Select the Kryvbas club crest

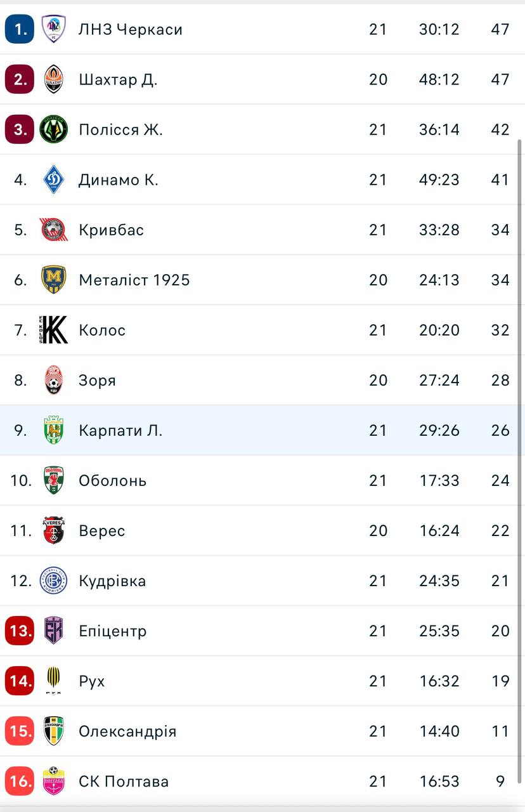tap(53, 230)
